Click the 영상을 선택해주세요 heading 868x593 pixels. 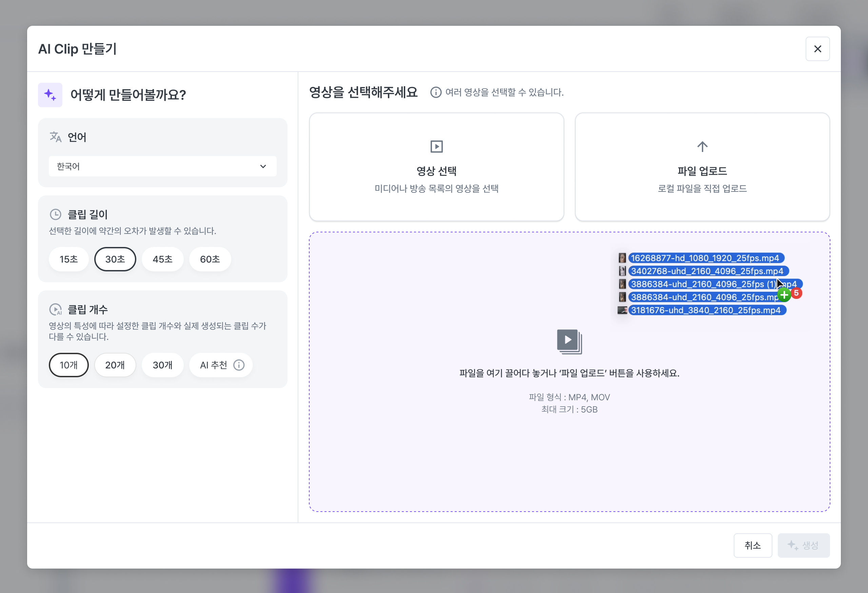tap(363, 92)
